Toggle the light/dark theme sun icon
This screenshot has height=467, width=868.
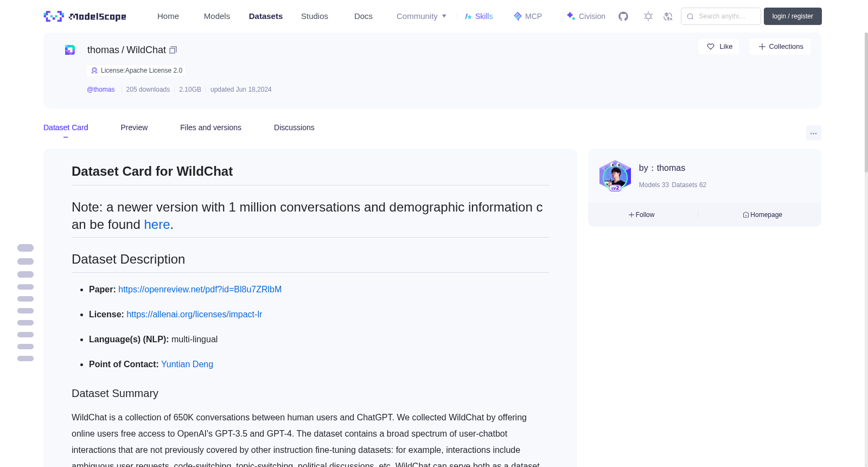[648, 16]
